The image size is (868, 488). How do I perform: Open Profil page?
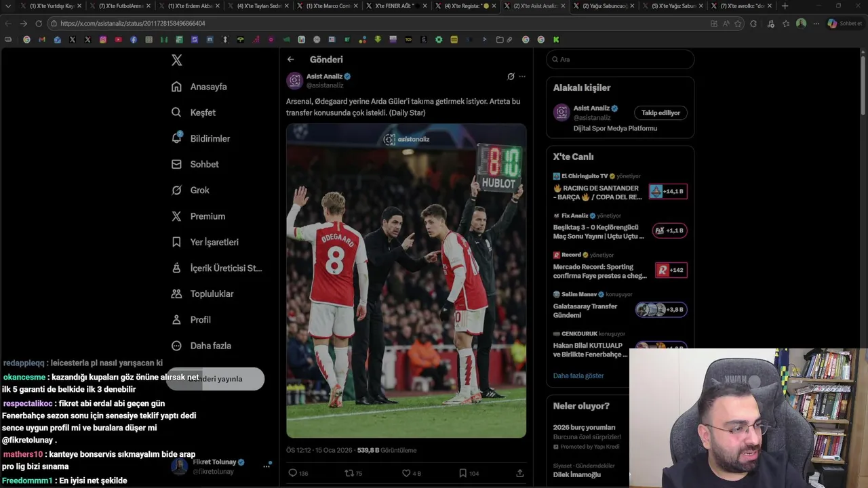[x=191, y=319]
